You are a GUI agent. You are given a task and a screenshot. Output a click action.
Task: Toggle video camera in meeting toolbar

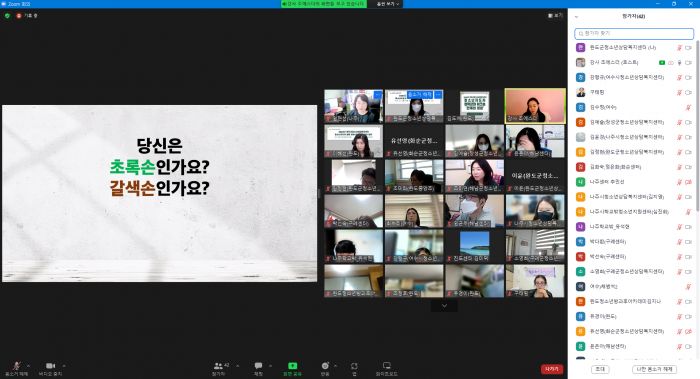pos(50,368)
